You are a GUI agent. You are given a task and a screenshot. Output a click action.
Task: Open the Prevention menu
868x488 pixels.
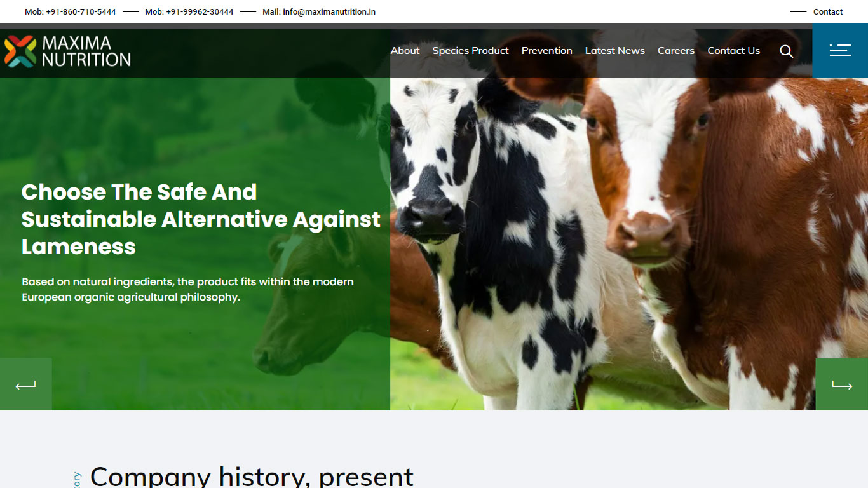click(546, 51)
